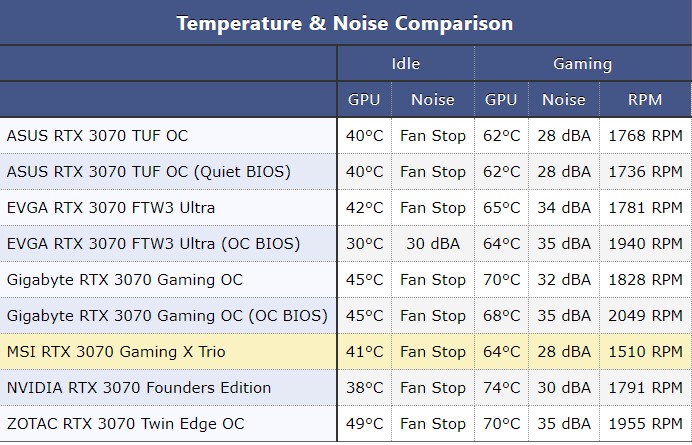
Task: Click the Noise header under Gaming
Action: 563,99
